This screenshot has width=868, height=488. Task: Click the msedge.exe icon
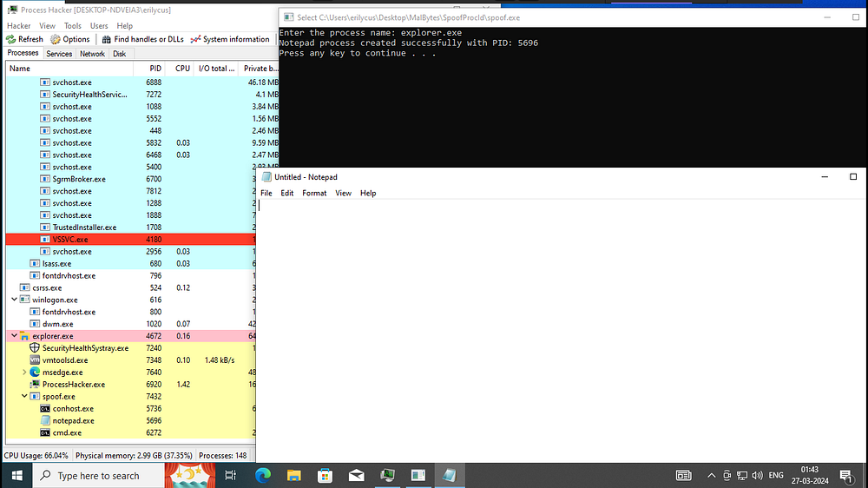point(35,373)
